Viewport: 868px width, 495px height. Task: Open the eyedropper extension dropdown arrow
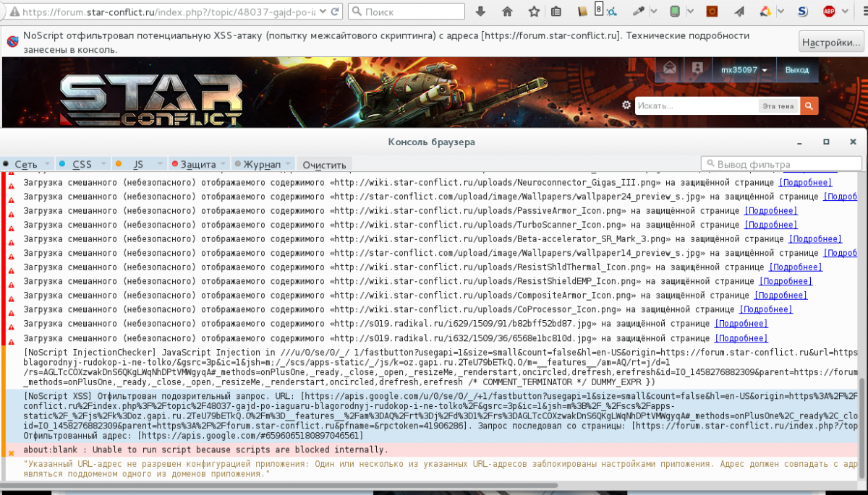pos(654,12)
